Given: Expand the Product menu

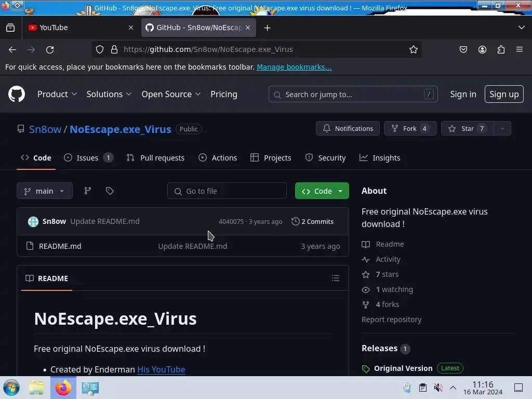Looking at the screenshot, I should [57, 95].
